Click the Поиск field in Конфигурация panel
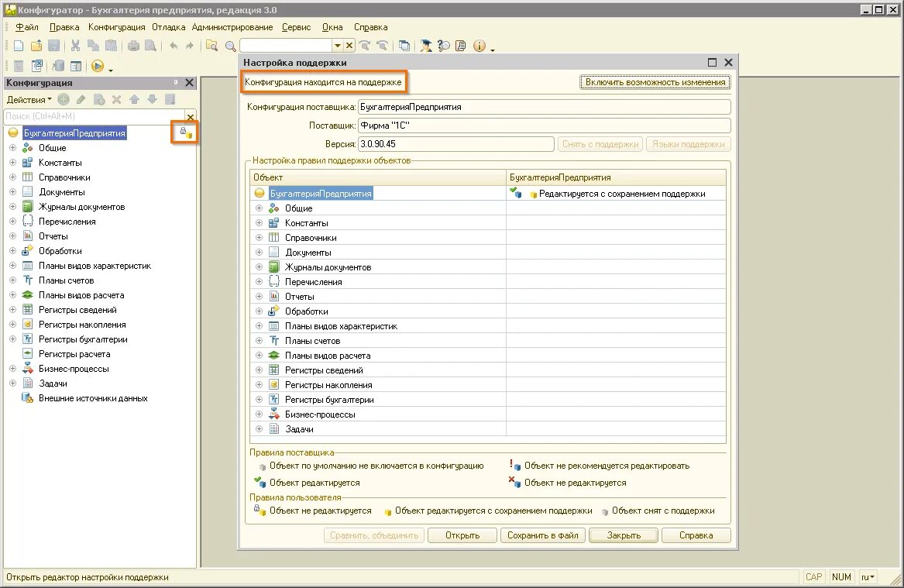 (x=95, y=116)
